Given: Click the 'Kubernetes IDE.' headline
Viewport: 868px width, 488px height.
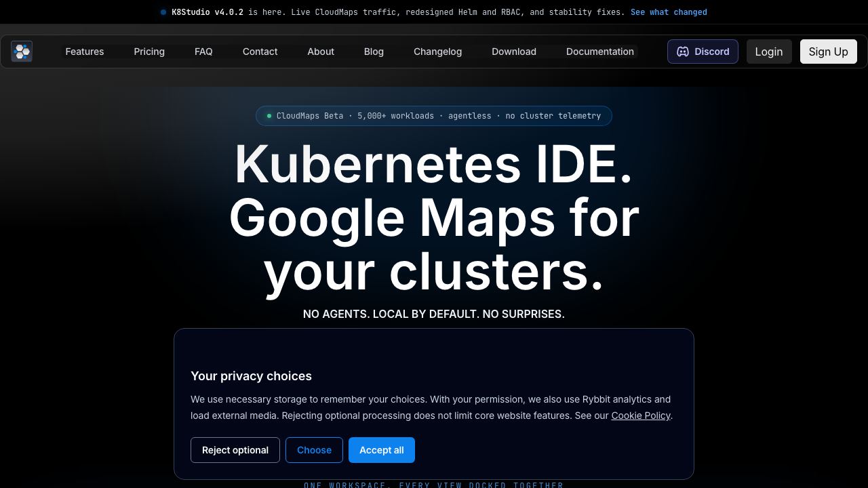Looking at the screenshot, I should click(434, 165).
